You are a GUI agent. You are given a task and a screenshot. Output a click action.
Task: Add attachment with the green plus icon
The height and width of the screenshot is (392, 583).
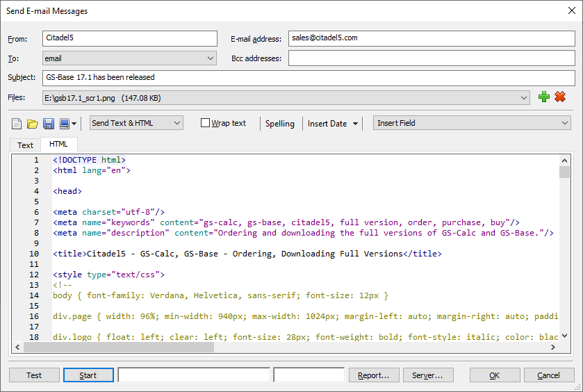544,97
